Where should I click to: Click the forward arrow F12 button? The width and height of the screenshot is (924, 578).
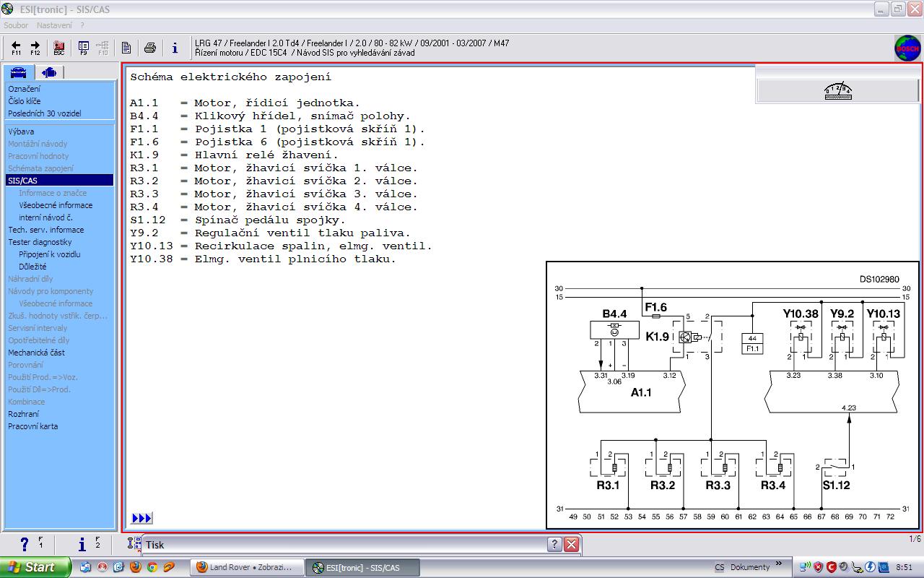pyautogui.click(x=35, y=48)
